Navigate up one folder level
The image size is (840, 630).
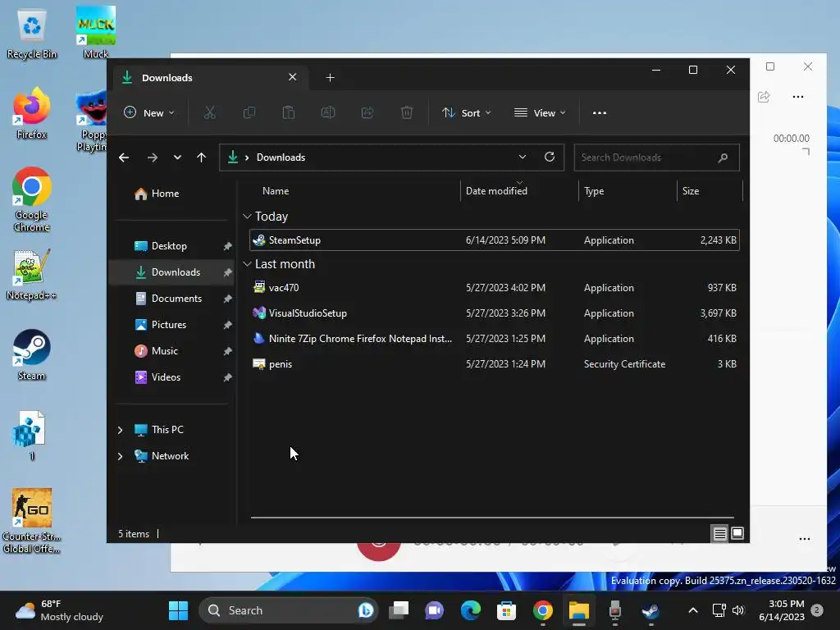[202, 157]
